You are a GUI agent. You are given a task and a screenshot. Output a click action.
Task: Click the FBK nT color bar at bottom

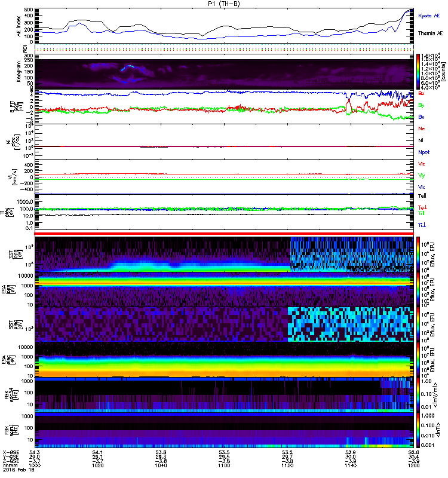tap(419, 430)
